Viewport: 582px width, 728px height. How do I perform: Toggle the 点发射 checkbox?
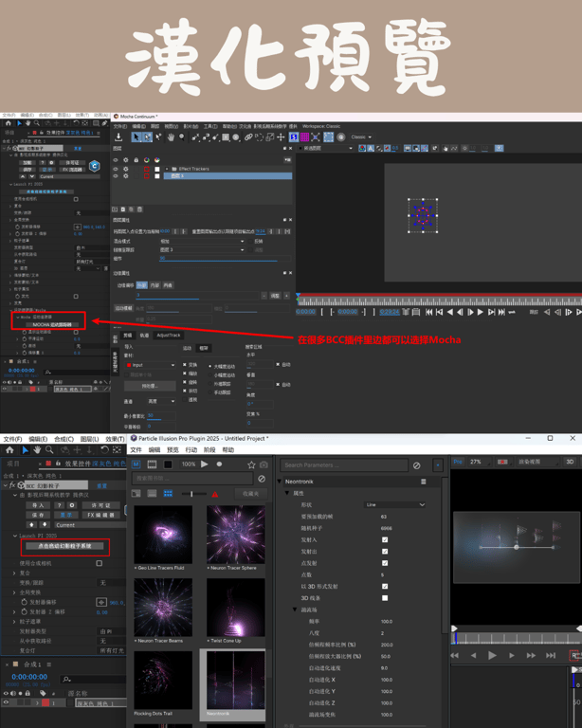click(385, 563)
